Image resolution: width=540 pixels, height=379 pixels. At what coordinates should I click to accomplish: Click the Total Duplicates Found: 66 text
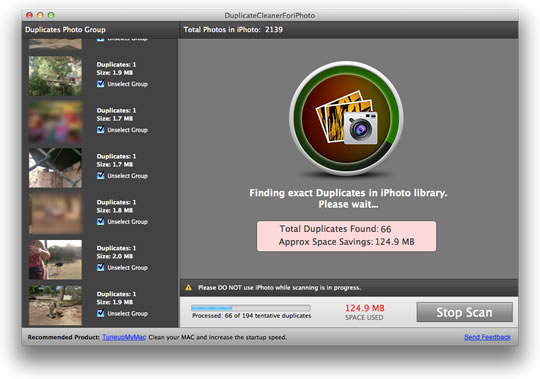tap(335, 229)
